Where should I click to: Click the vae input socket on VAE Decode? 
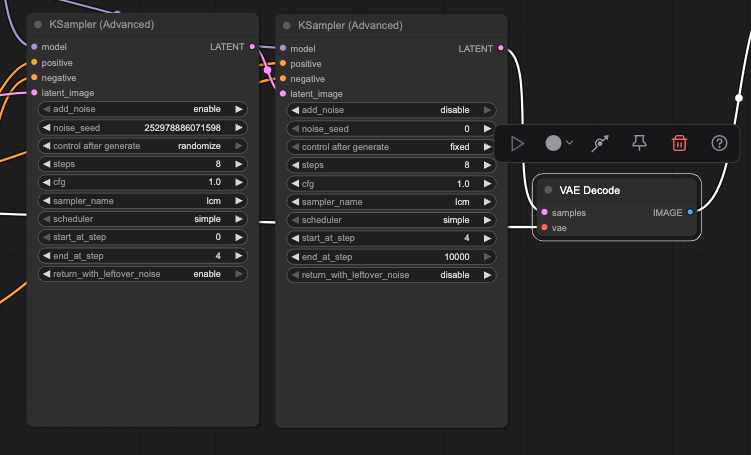544,227
